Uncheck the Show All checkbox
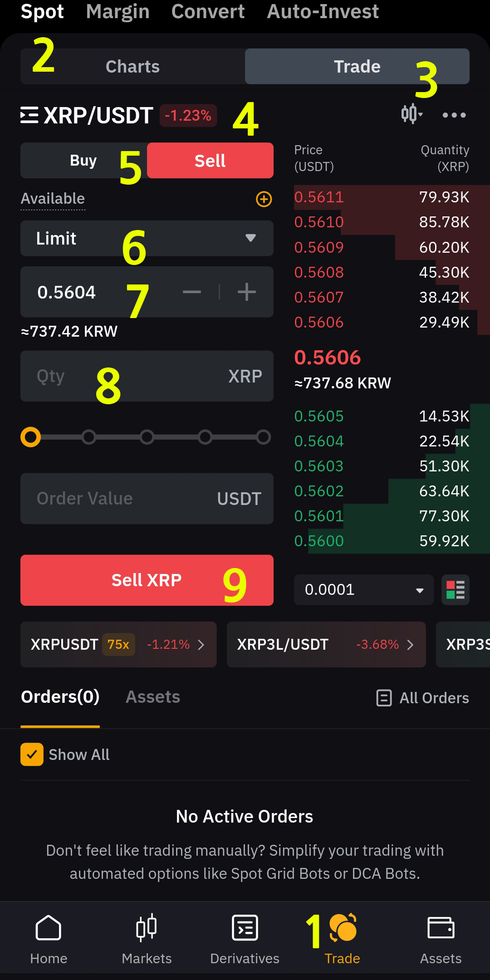The height and width of the screenshot is (980, 490). click(32, 755)
